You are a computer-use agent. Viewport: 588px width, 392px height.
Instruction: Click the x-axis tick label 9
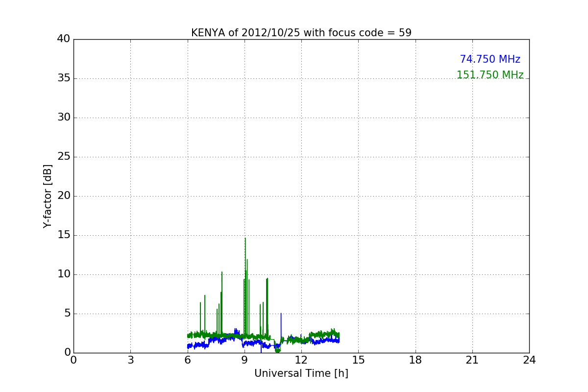pyautogui.click(x=245, y=360)
